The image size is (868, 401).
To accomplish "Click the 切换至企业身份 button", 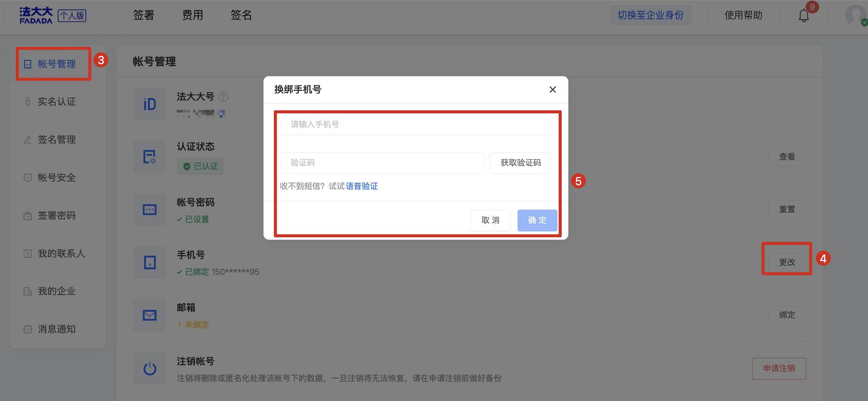I will [x=651, y=15].
